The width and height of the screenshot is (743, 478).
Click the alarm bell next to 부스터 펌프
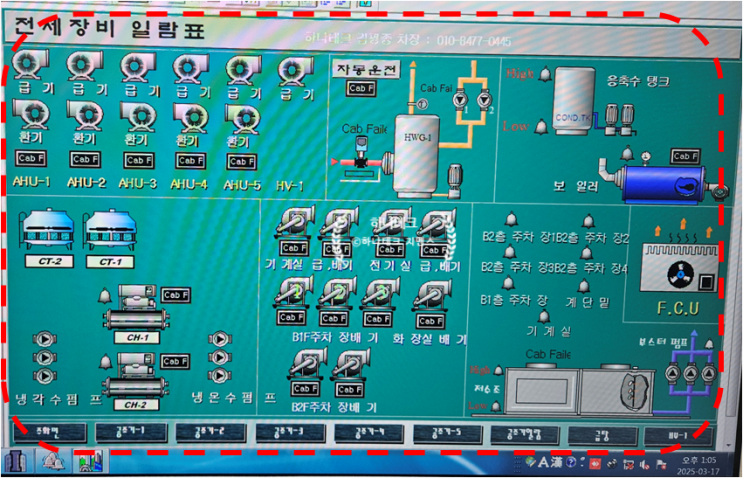coord(709,344)
